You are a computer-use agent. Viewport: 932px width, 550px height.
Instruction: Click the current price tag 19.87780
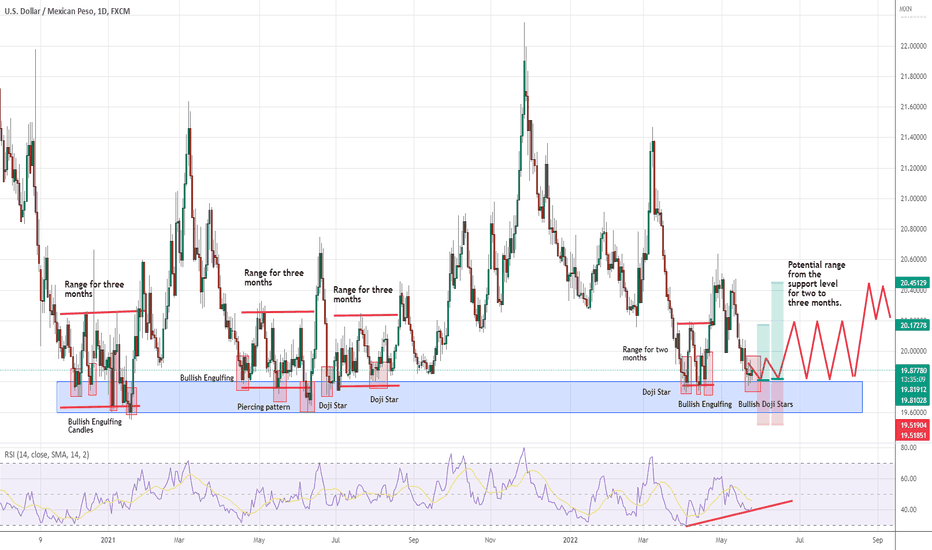913,370
